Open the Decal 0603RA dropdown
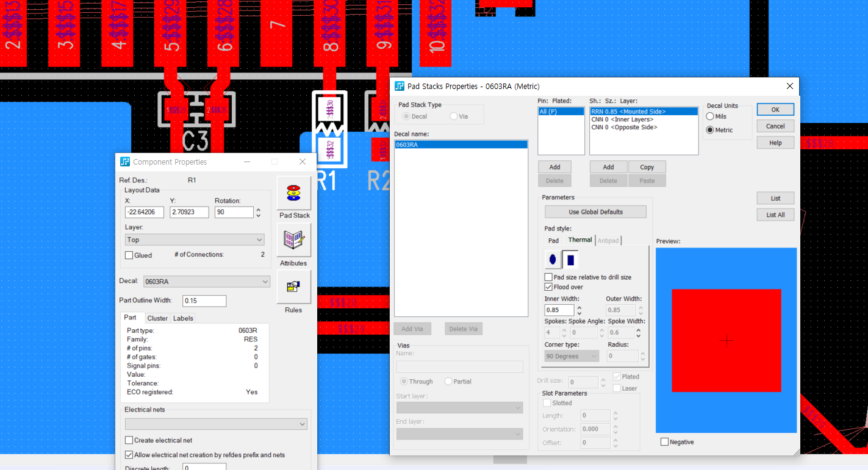The height and width of the screenshot is (470, 868). tap(207, 282)
